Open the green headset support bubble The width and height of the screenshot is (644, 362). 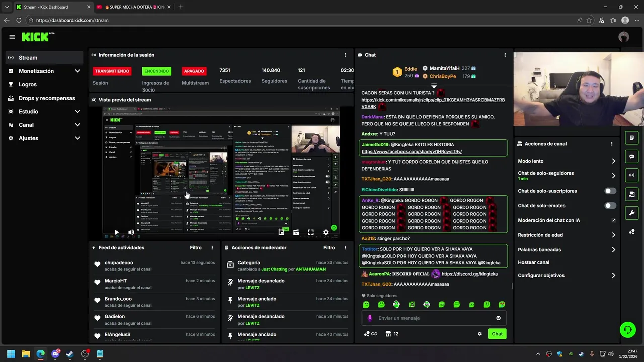coord(627,330)
